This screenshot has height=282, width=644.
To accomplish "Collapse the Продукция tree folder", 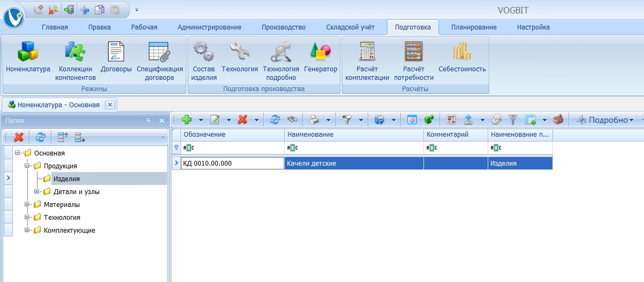I will point(27,166).
